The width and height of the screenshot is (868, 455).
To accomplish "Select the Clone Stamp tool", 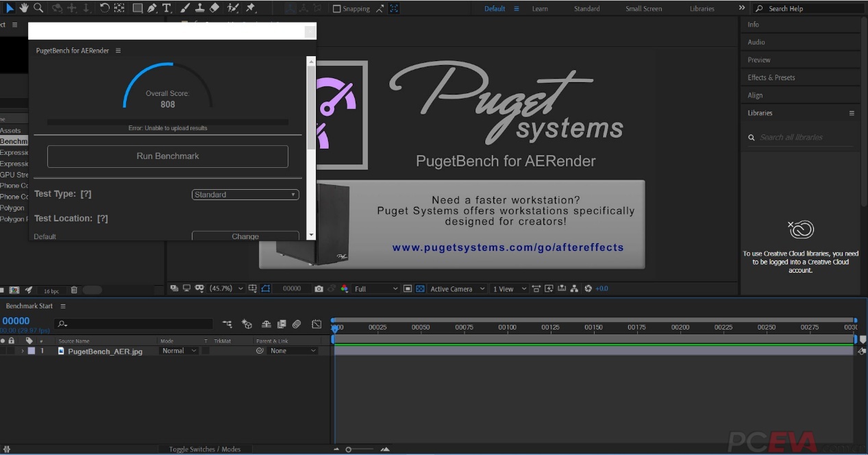I will click(199, 8).
